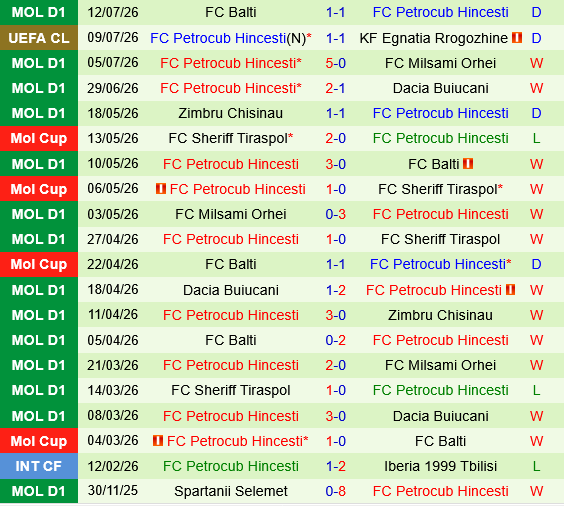Open 1-2 score versus Iberia 1999 Tbilisi
The height and width of the screenshot is (507, 564).
click(x=336, y=466)
